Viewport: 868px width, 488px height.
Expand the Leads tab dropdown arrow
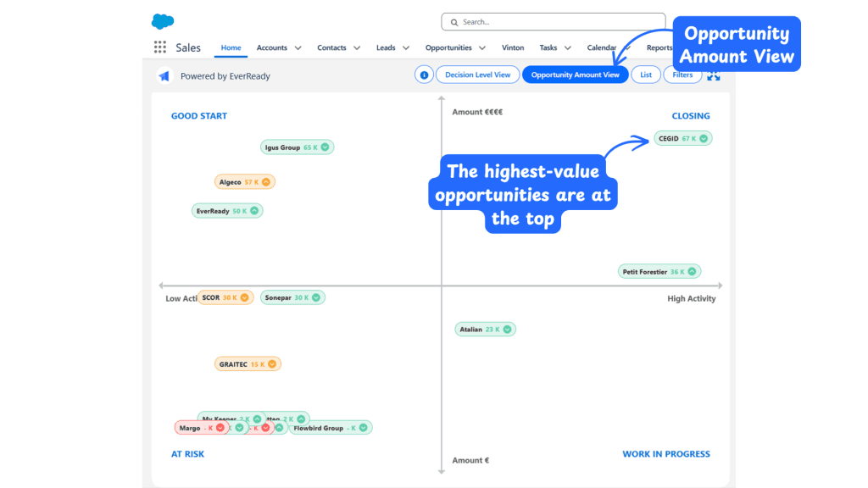pos(406,48)
